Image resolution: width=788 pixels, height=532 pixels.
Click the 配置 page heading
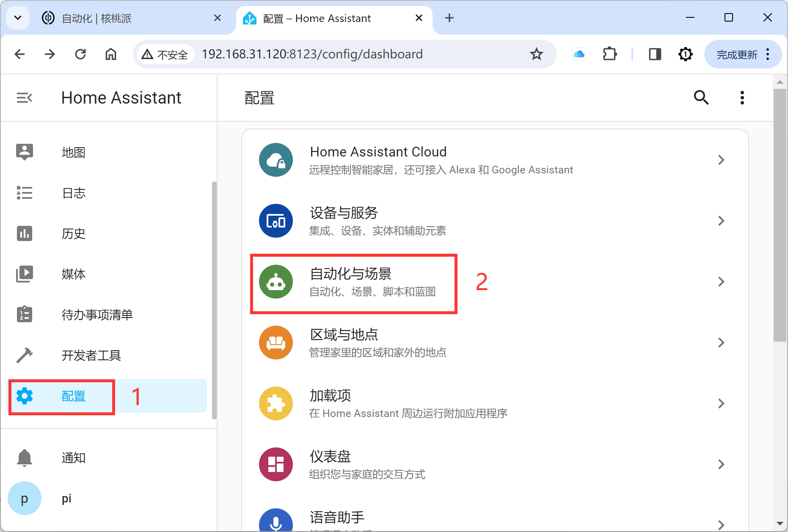[x=259, y=98]
